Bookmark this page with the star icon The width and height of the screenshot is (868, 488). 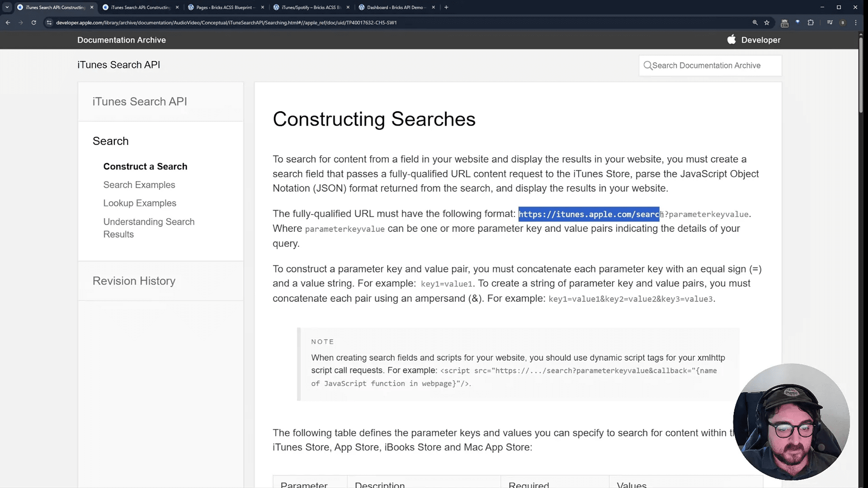click(767, 23)
